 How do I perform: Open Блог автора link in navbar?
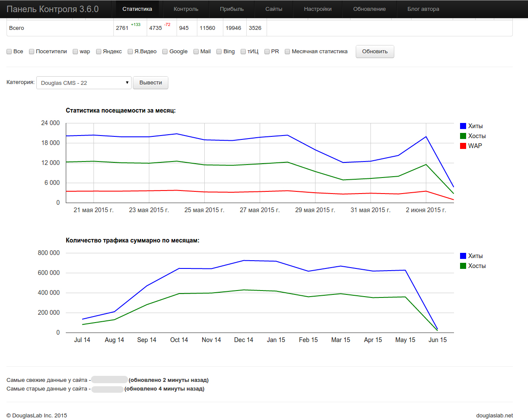click(423, 9)
